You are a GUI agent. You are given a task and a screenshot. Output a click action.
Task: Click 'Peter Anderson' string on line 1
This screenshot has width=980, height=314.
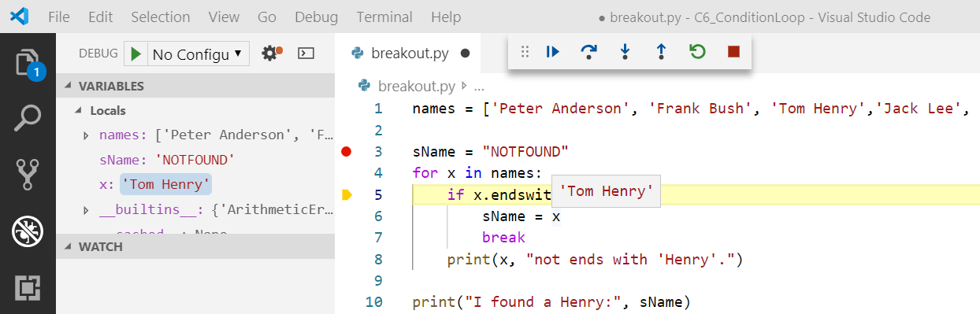(x=561, y=109)
